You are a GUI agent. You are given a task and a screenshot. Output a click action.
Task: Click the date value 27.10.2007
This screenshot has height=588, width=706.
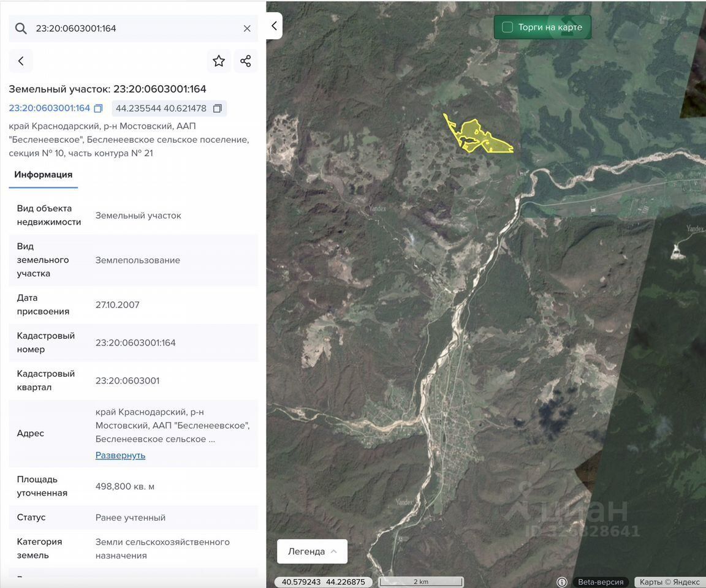(x=118, y=304)
